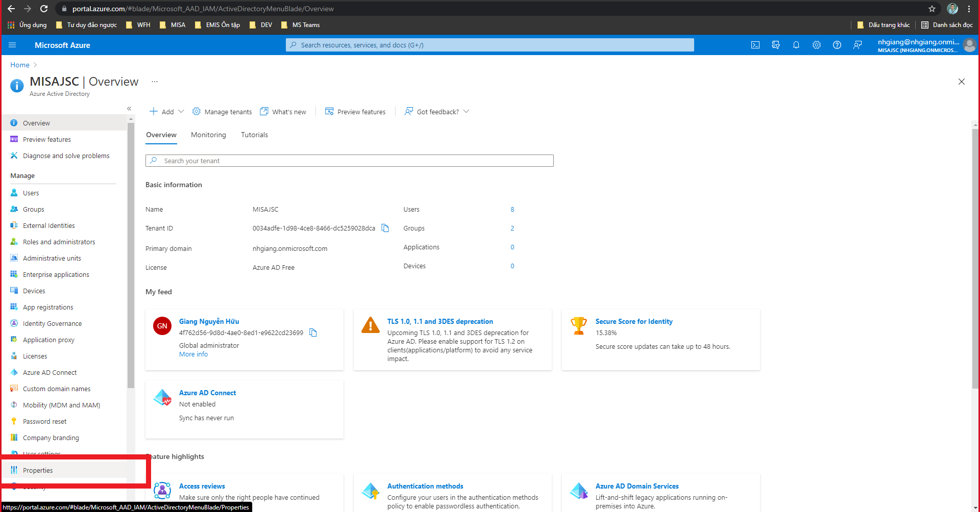This screenshot has width=980, height=512.
Task: Click the Devices sidebar icon
Action: pyautogui.click(x=14, y=291)
